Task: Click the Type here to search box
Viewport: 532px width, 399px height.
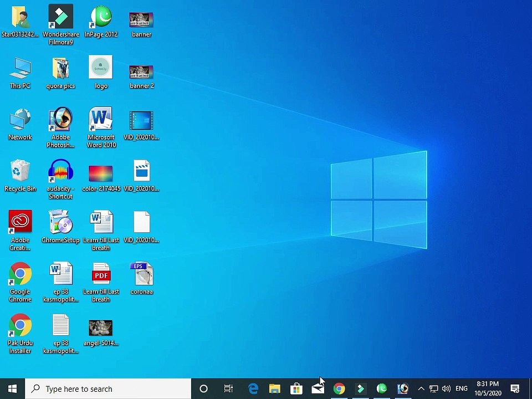Action: 108,389
